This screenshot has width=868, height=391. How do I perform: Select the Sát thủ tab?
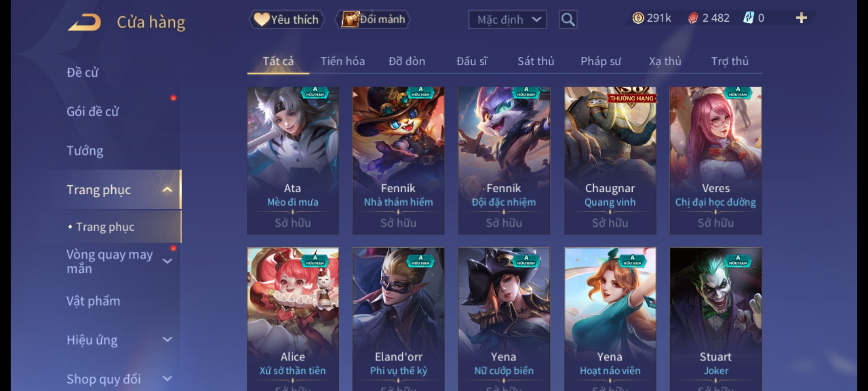(536, 62)
